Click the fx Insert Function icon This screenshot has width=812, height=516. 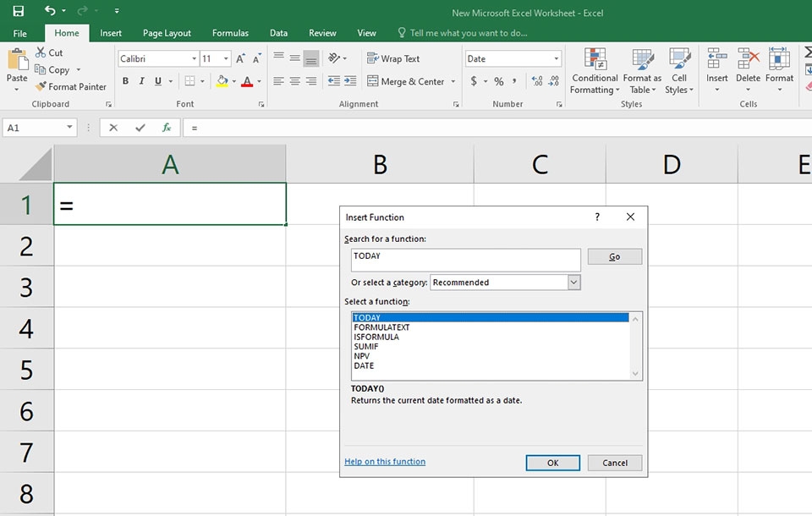167,128
